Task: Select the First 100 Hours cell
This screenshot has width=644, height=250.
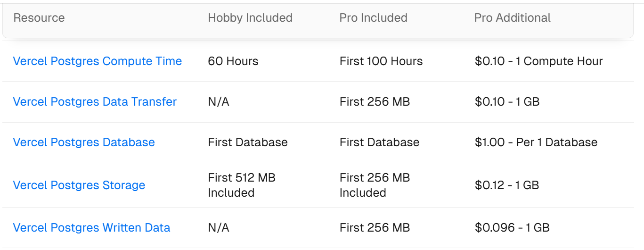Action: click(x=381, y=61)
